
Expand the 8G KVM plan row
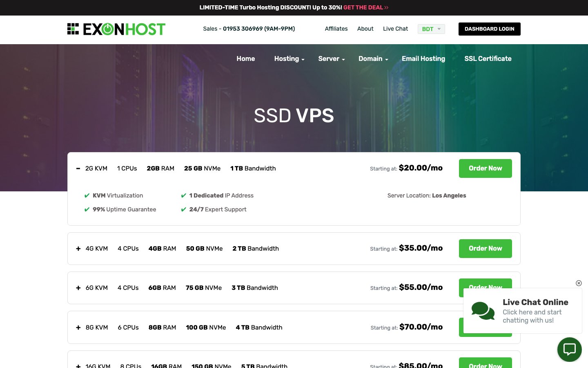pos(78,328)
